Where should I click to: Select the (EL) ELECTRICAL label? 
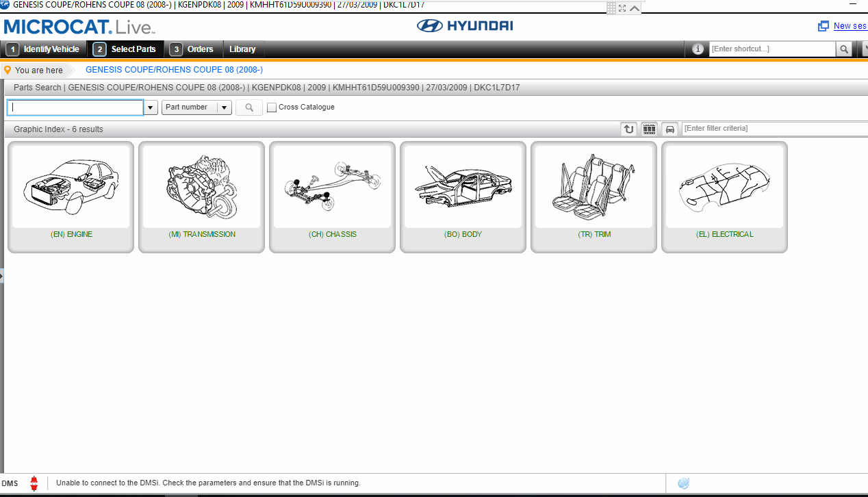[x=724, y=234]
